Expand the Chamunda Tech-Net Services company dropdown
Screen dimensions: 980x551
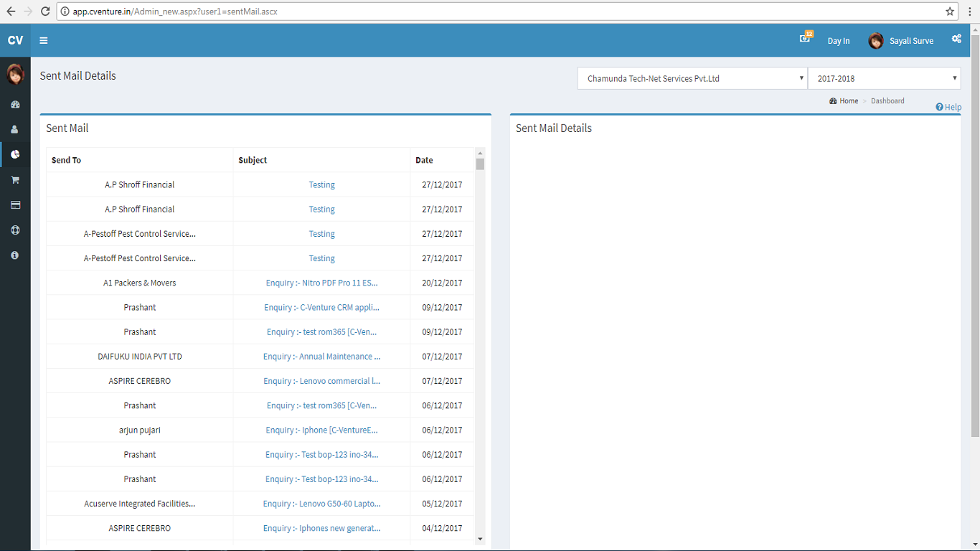coord(692,79)
